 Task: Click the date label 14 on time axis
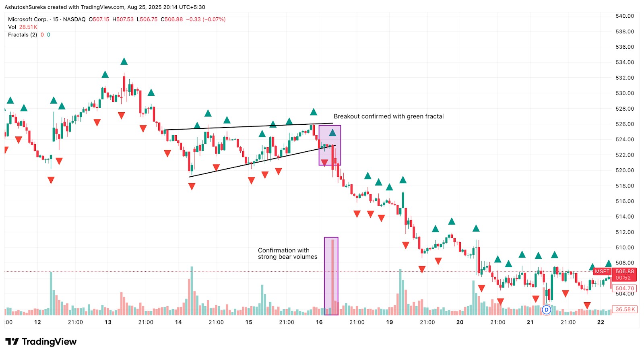pyautogui.click(x=178, y=322)
